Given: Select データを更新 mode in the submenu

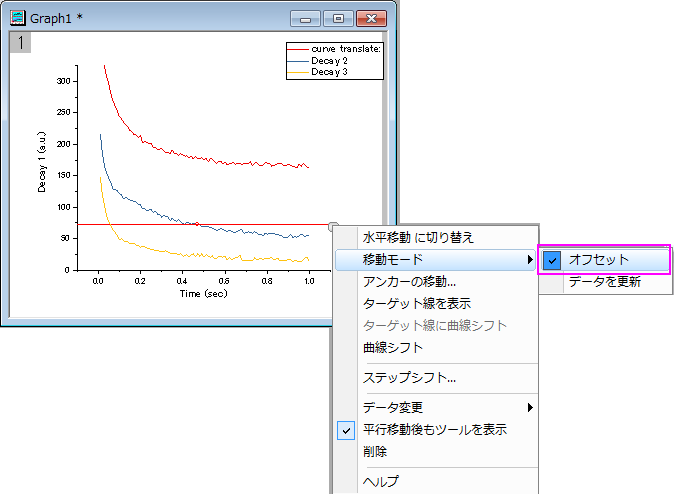Looking at the screenshot, I should pos(605,282).
